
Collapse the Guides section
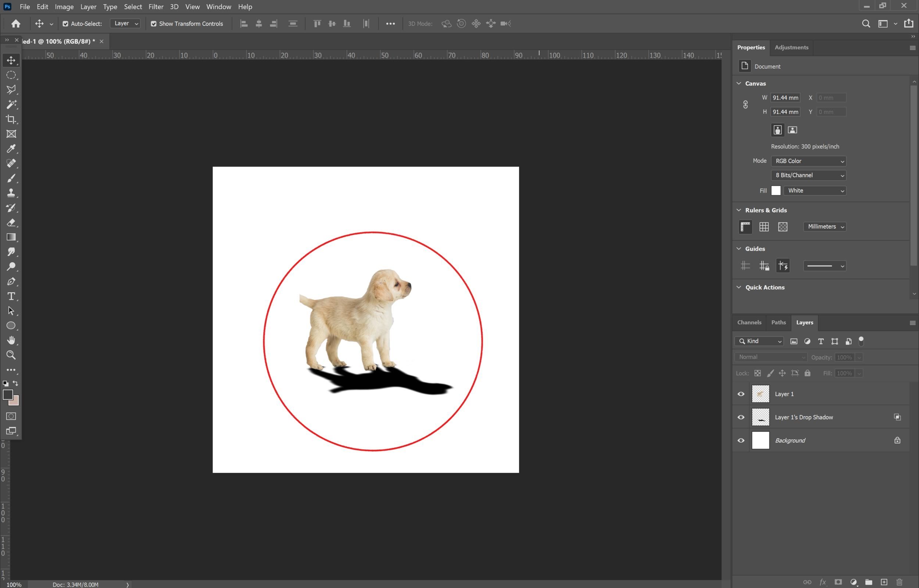pyautogui.click(x=739, y=248)
